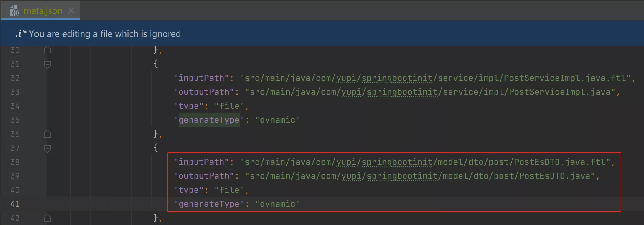Click the highlighted "generateType" key on line 35
The image size is (644, 225).
(x=209, y=120)
